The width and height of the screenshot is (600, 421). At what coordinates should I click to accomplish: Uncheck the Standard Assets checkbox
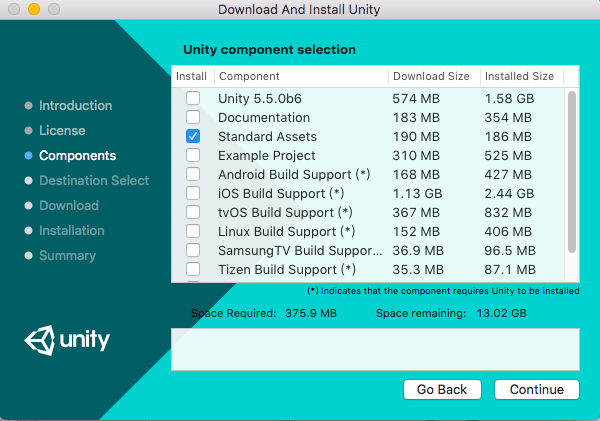pyautogui.click(x=193, y=136)
